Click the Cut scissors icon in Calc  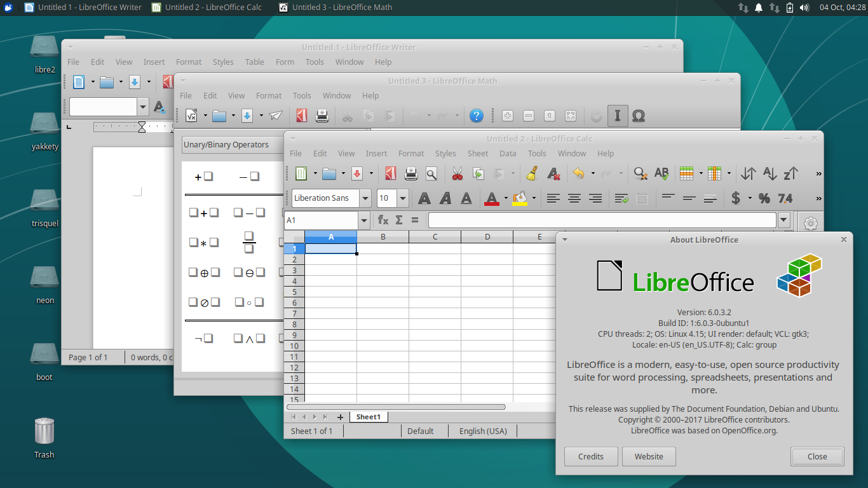458,173
